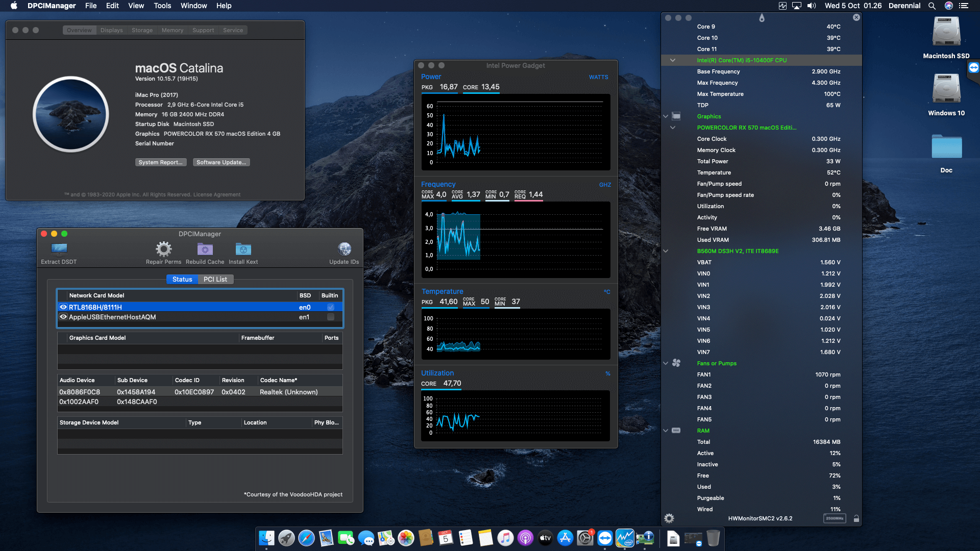980x551 pixels.
Task: Select the Repair Perms gear icon
Action: (163, 249)
